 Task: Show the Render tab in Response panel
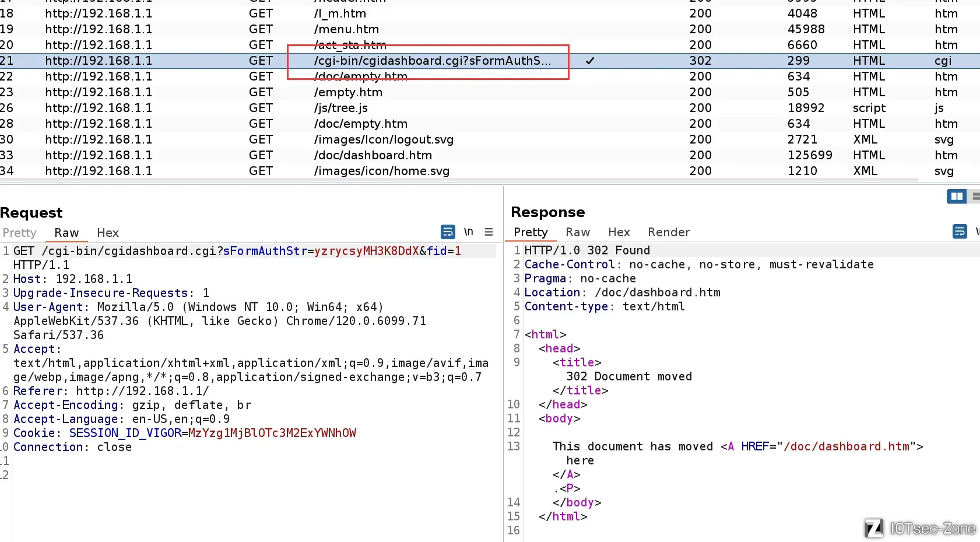point(668,232)
